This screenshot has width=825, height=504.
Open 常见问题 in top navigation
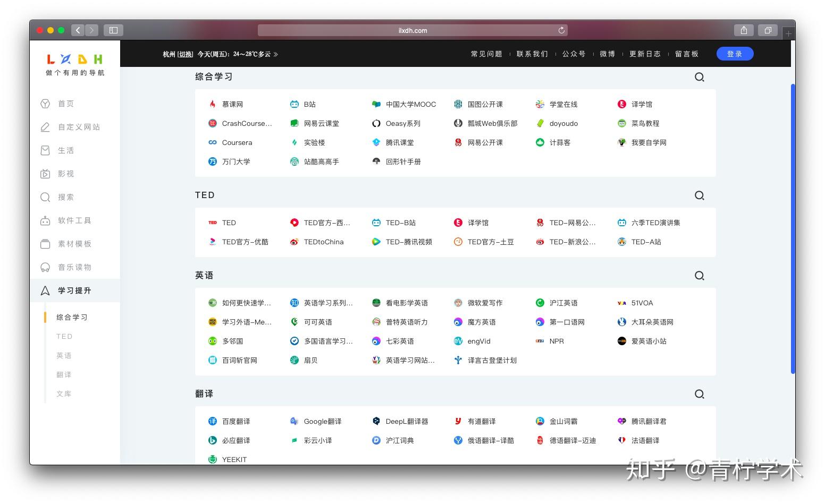(486, 54)
